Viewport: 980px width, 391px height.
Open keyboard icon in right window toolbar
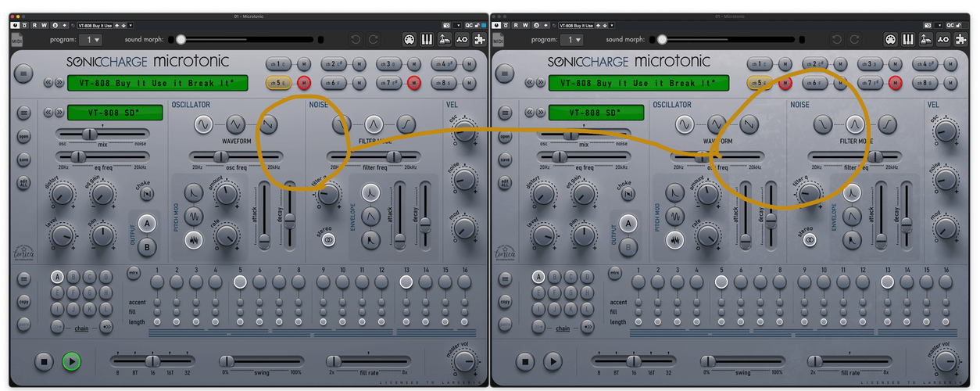click(x=908, y=39)
